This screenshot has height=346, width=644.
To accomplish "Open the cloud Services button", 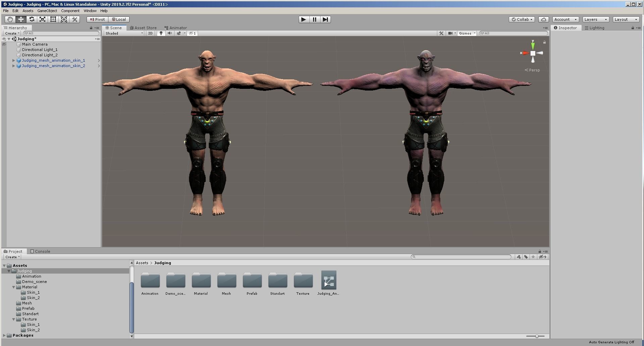I will 543,19.
